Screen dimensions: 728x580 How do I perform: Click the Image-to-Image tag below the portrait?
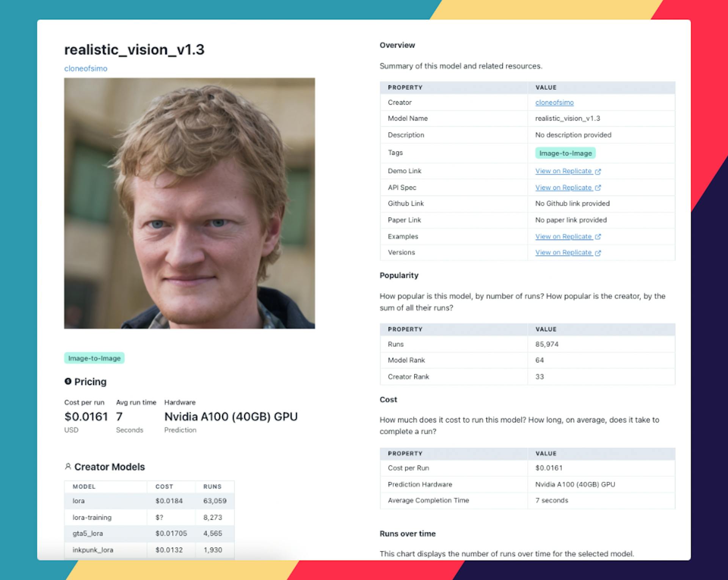pos(94,358)
